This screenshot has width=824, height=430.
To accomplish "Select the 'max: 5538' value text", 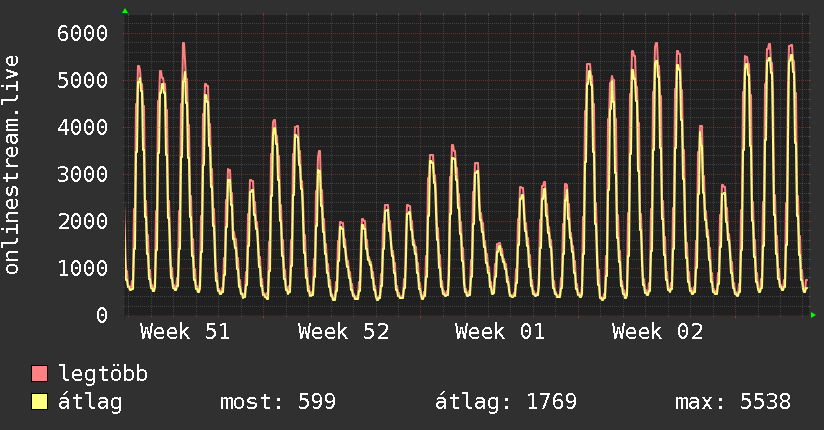I will coord(733,402).
